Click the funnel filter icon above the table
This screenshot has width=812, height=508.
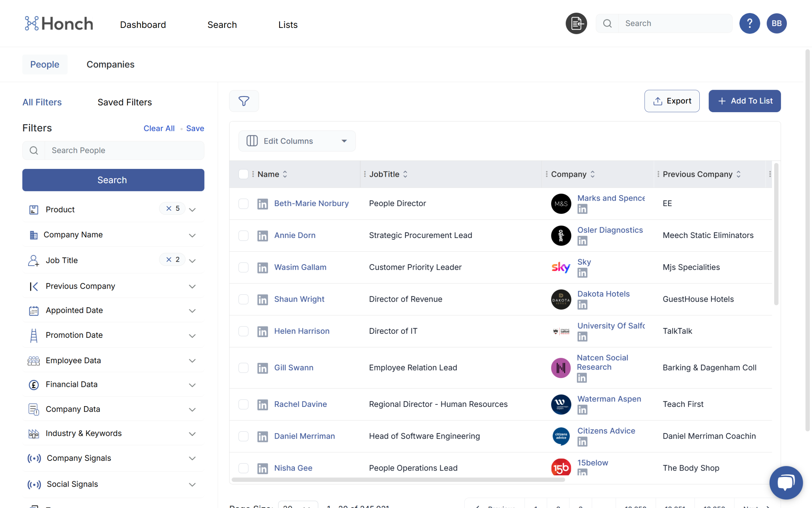(x=244, y=101)
